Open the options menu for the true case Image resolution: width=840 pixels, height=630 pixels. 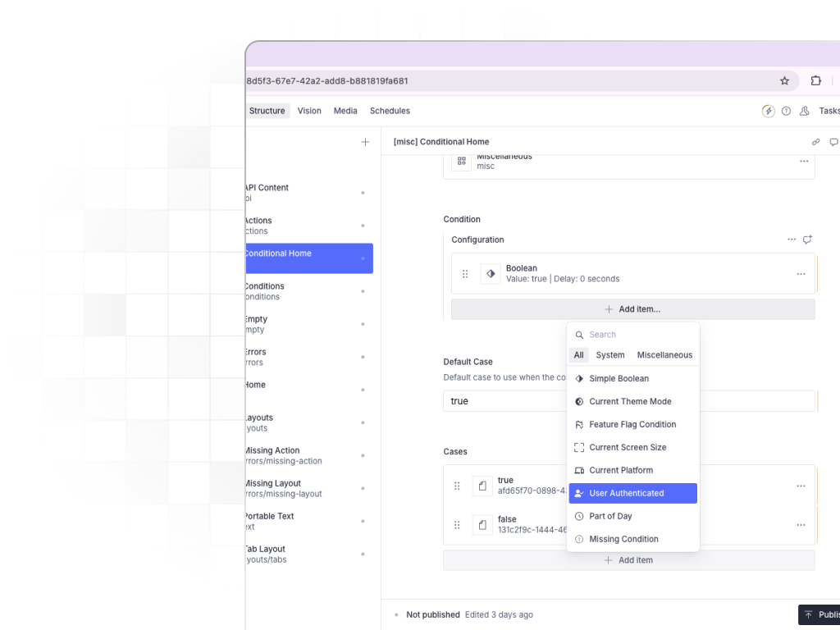[801, 486]
